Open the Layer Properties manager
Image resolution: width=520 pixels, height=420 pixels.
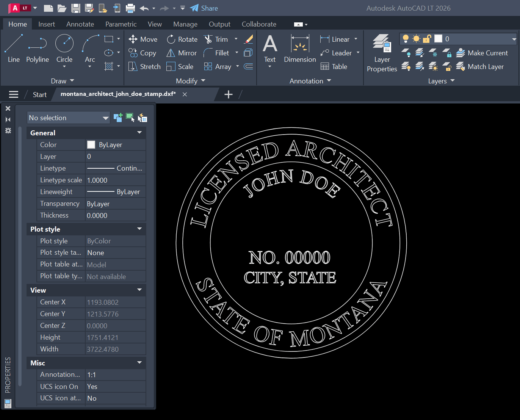(x=382, y=53)
